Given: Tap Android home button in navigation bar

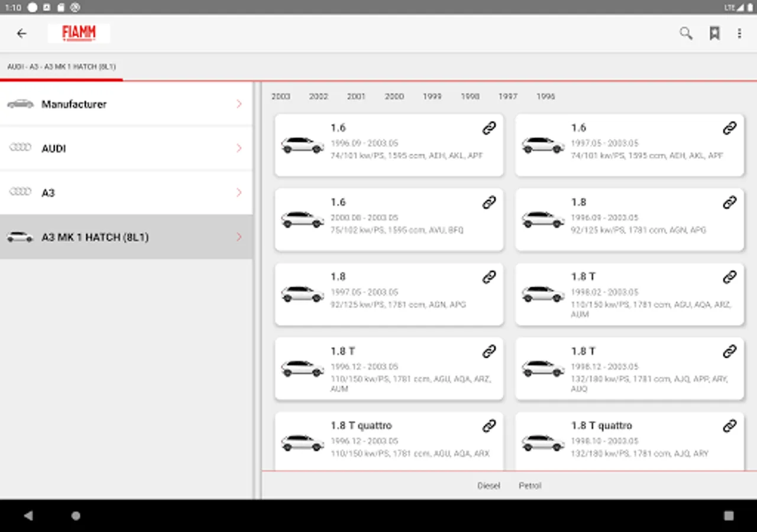Looking at the screenshot, I should tap(76, 515).
